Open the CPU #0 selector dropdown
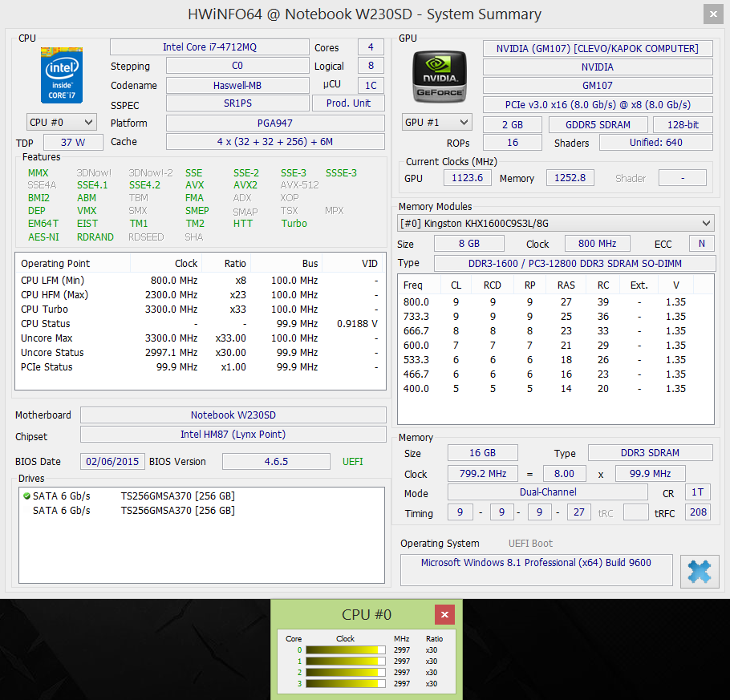Image resolution: width=730 pixels, height=700 pixels. click(62, 123)
